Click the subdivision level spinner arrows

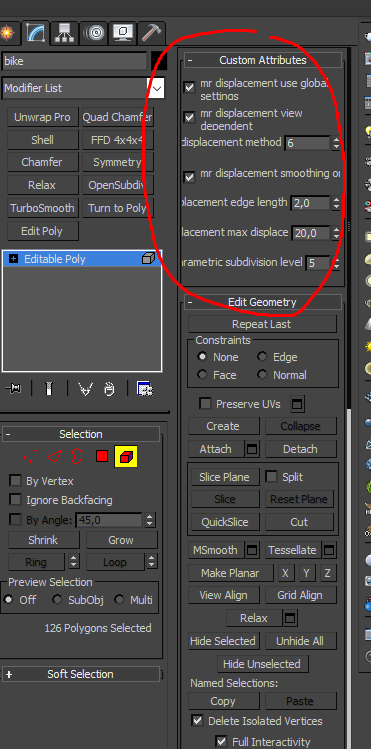(336, 263)
